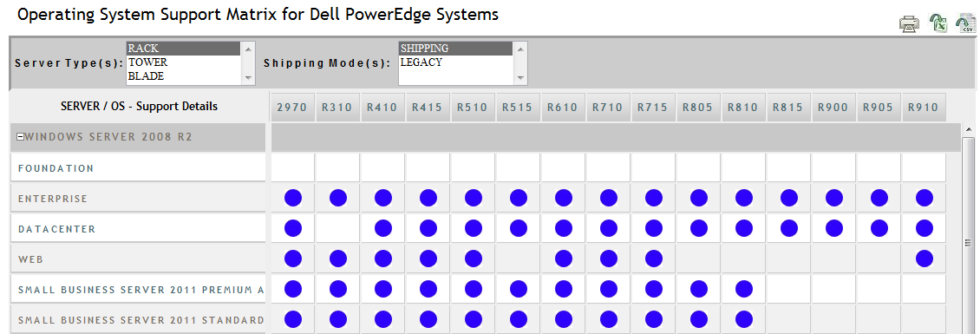Click Enterprise support dot for 2970
This screenshot has width=980, height=334.
pos(293,199)
